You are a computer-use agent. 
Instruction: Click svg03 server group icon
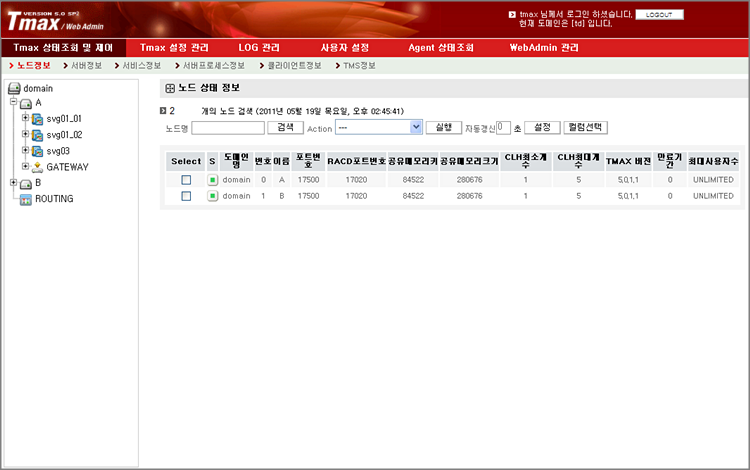click(x=37, y=152)
